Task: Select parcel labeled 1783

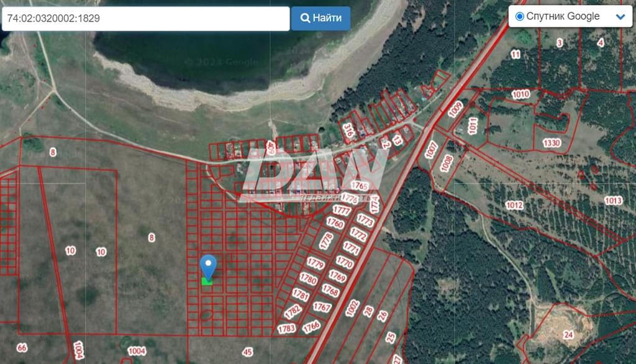Action: pos(286,329)
